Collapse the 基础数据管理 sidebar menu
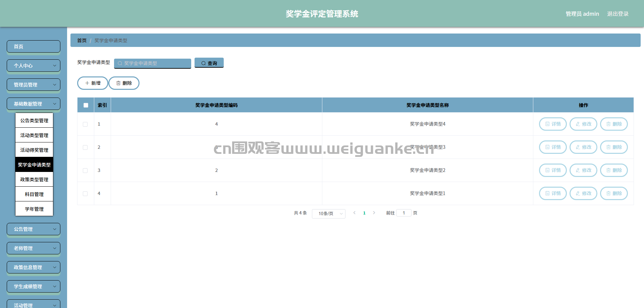Image resolution: width=644 pixels, height=308 pixels. point(34,104)
